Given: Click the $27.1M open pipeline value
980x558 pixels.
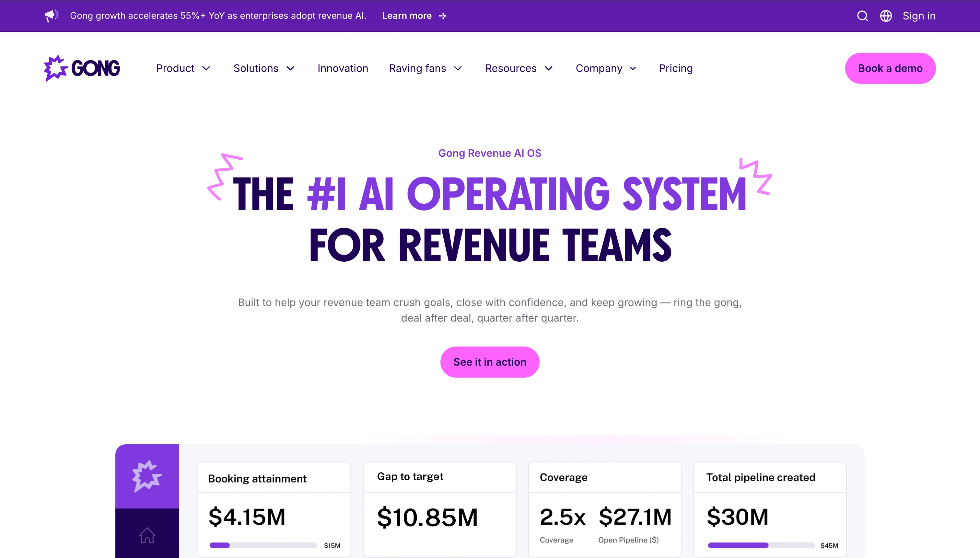Looking at the screenshot, I should click(635, 517).
